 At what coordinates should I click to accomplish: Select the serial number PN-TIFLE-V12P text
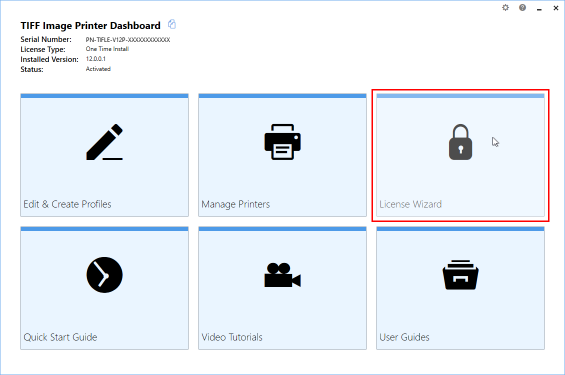pos(128,40)
